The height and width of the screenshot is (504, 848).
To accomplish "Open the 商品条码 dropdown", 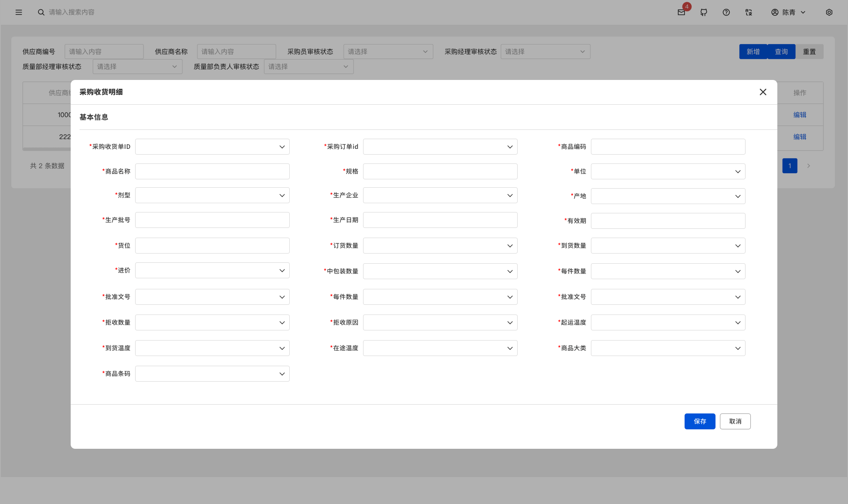I will click(212, 374).
